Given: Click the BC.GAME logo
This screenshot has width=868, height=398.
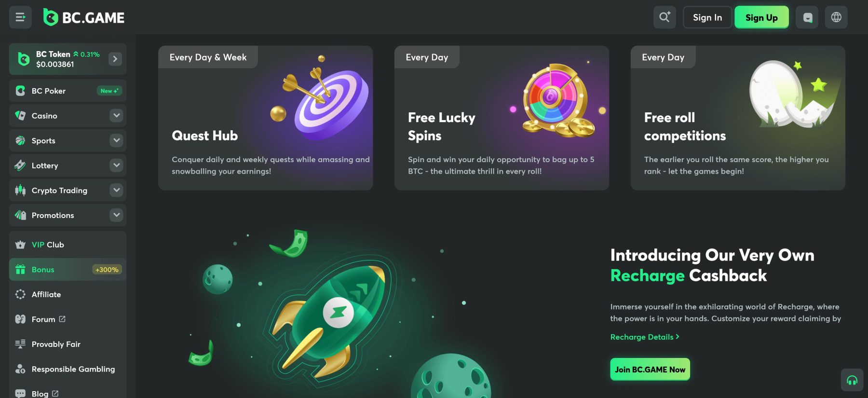Looking at the screenshot, I should pyautogui.click(x=84, y=17).
